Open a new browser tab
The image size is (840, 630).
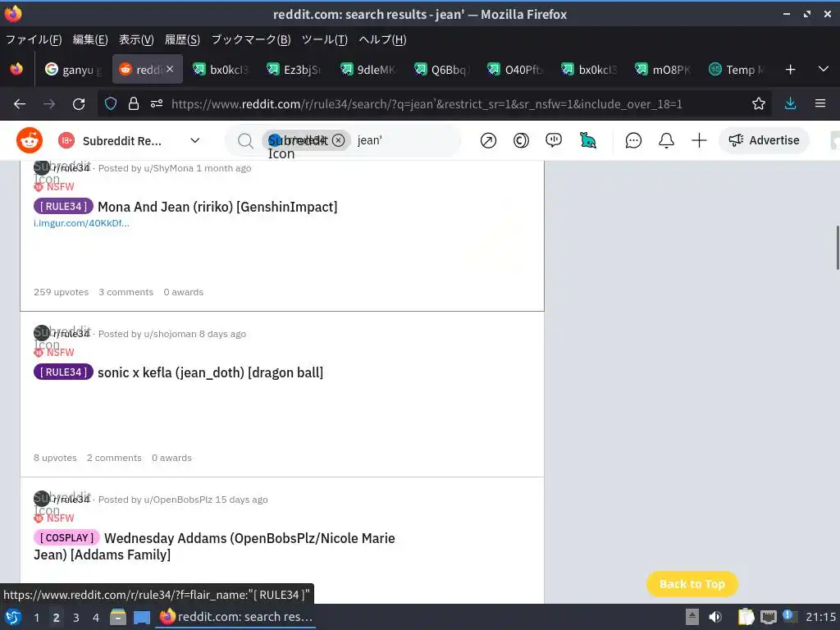(790, 70)
